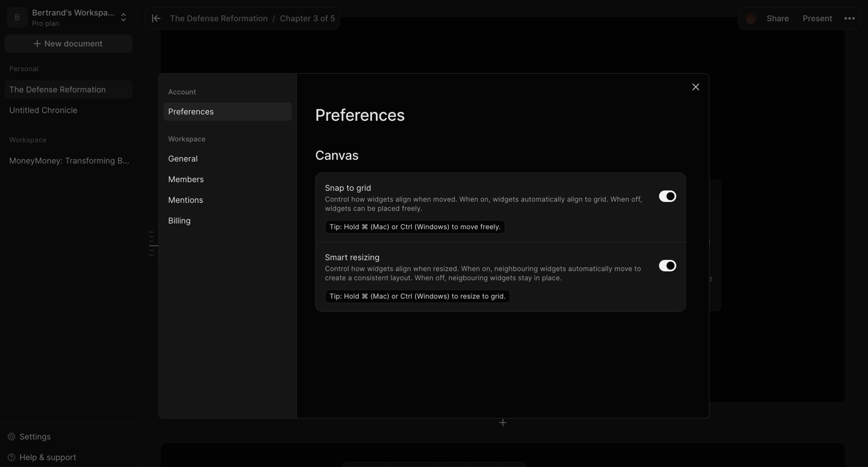The height and width of the screenshot is (467, 868).
Task: Click the workspace avatar letter B
Action: point(17,18)
